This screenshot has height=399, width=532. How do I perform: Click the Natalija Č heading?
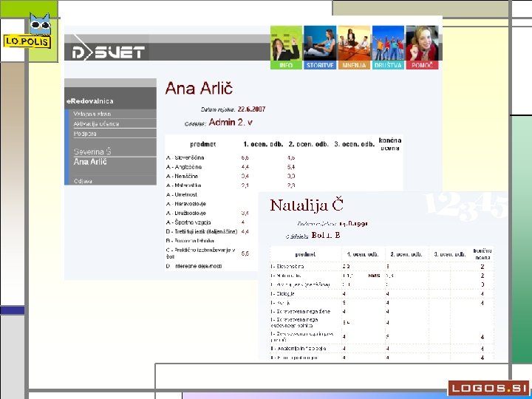click(307, 205)
